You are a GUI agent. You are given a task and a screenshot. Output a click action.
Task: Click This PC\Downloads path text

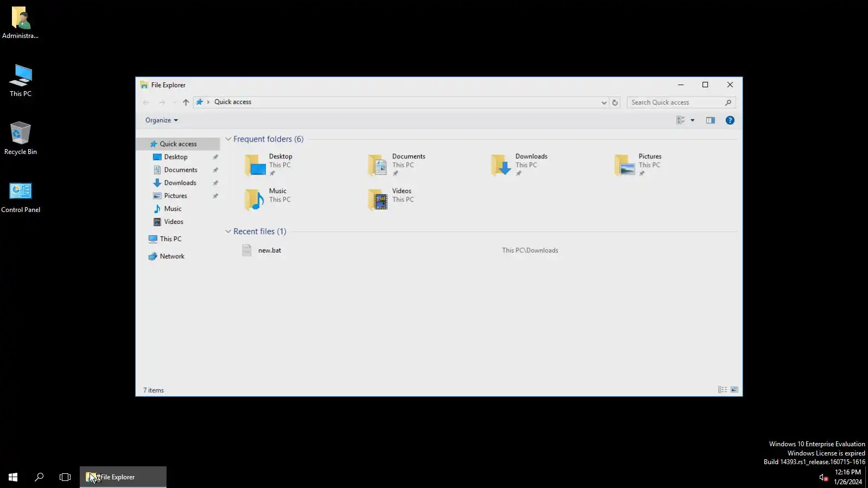530,251
